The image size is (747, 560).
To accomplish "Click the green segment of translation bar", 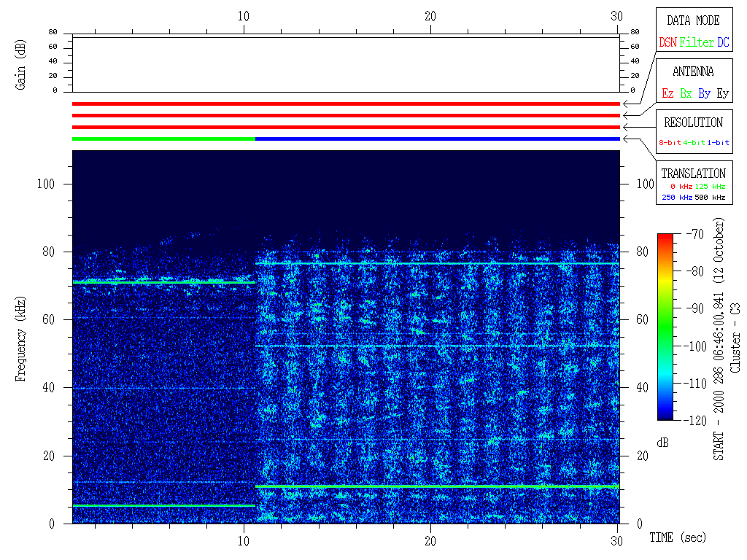I will [163, 139].
